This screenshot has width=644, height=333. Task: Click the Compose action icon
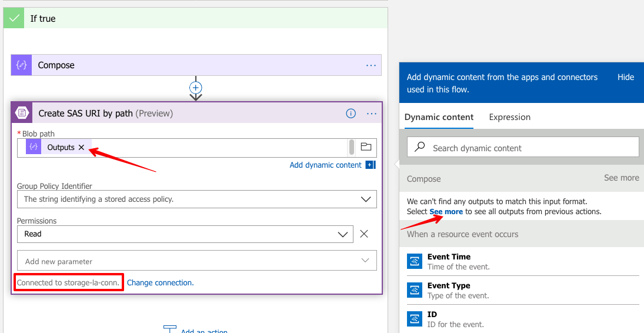(22, 65)
